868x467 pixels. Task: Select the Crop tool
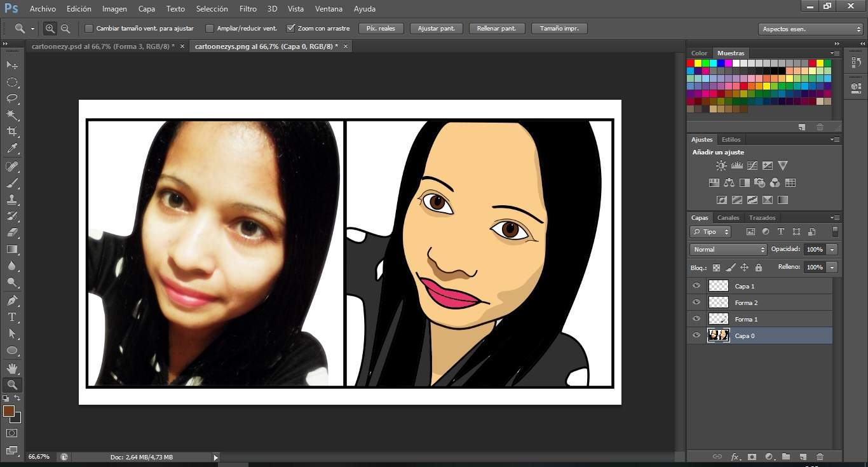pos(12,132)
